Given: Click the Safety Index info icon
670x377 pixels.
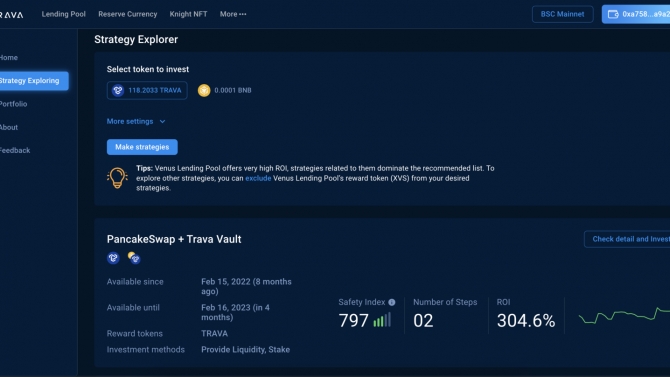Looking at the screenshot, I should pyautogui.click(x=392, y=302).
